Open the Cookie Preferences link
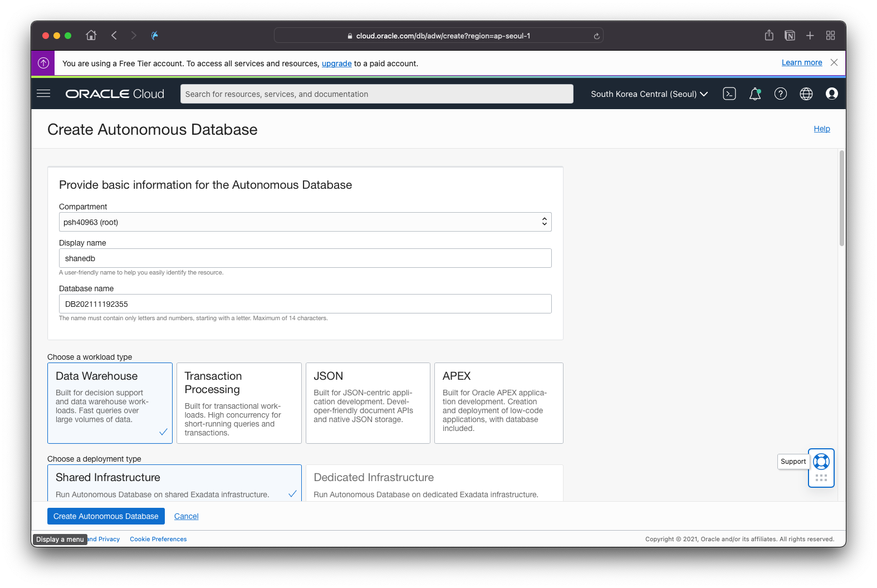 (158, 539)
